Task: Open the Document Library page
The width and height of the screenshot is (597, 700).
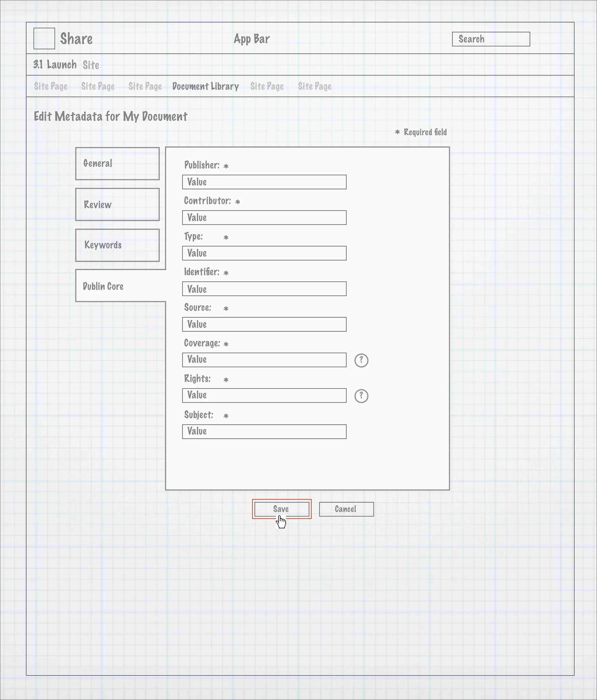Action: point(205,87)
